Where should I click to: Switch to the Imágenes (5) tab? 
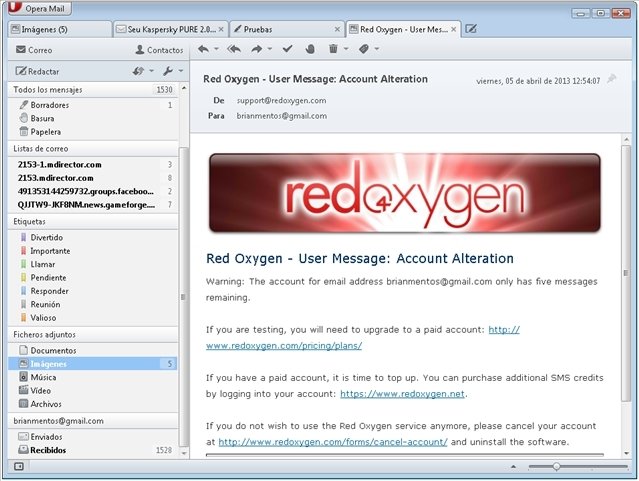pyautogui.click(x=59, y=29)
